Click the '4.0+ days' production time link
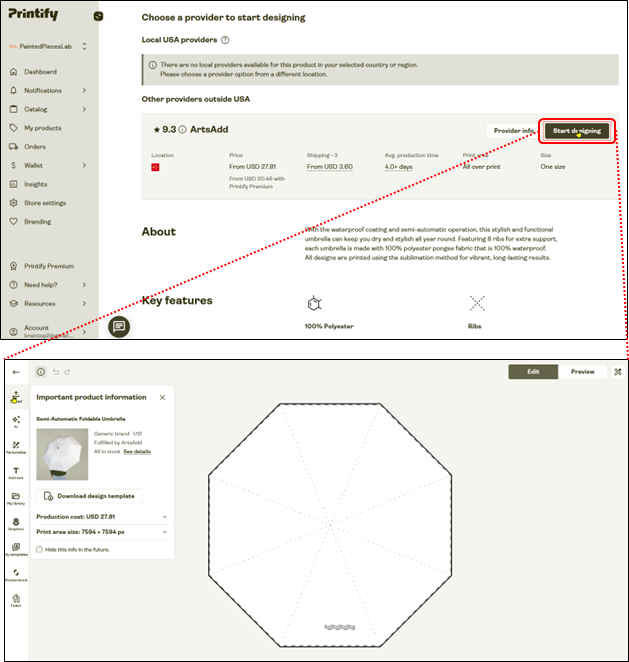Viewport: 629px width, 662px height. pos(399,167)
